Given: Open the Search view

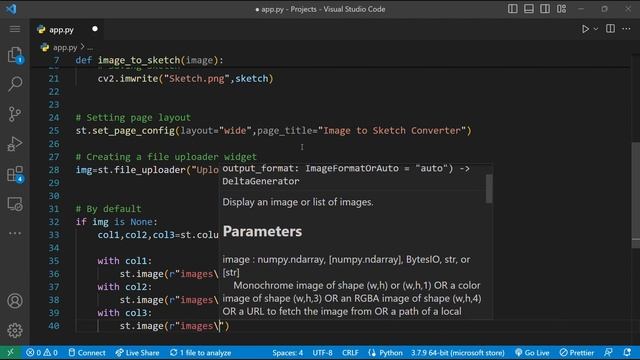Looking at the screenshot, I should 15,84.
